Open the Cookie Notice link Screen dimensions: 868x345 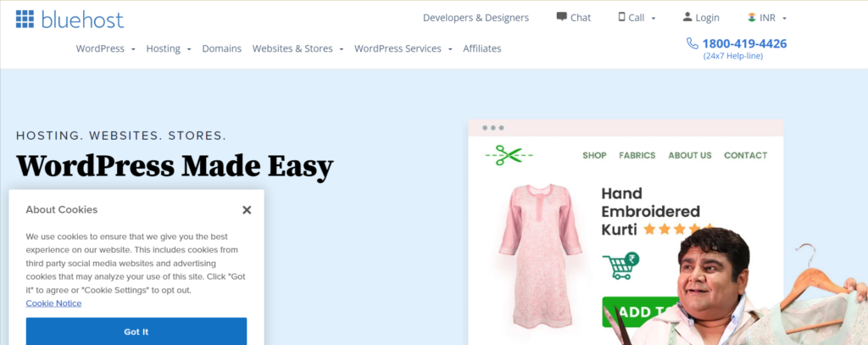click(x=53, y=303)
